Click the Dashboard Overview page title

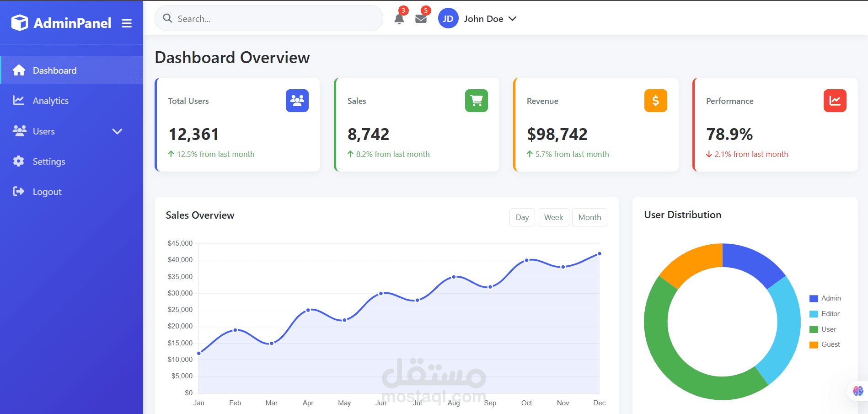[x=232, y=58]
